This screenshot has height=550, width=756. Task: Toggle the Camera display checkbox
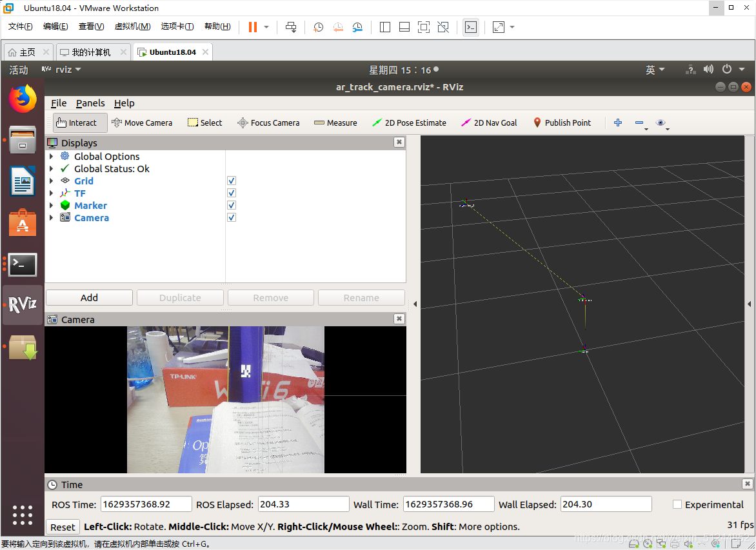pyautogui.click(x=232, y=217)
